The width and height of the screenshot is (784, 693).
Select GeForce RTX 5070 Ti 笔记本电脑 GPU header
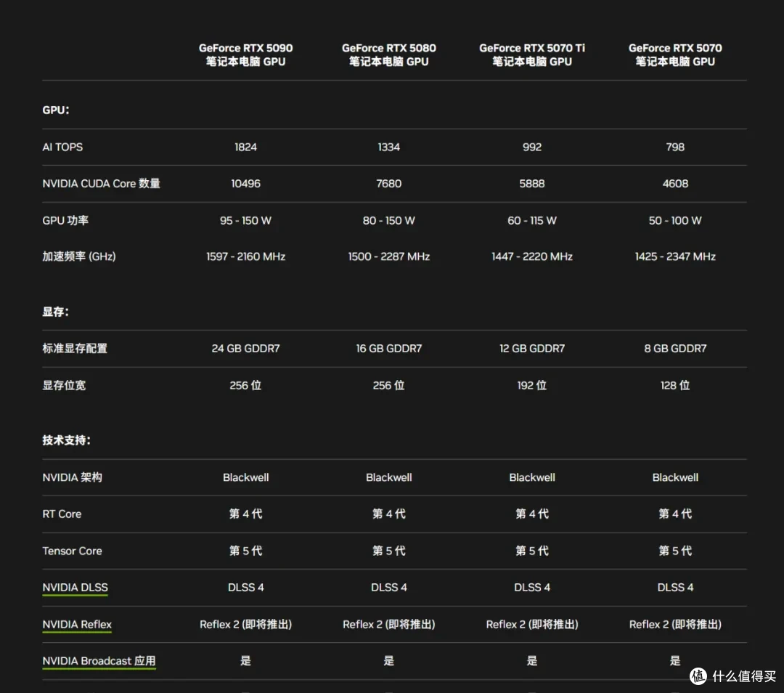(532, 54)
